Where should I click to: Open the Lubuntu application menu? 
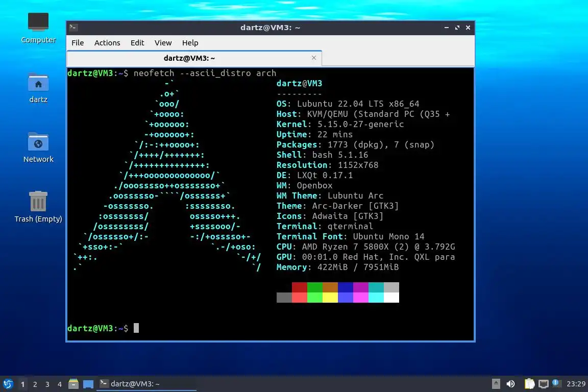tap(8, 384)
